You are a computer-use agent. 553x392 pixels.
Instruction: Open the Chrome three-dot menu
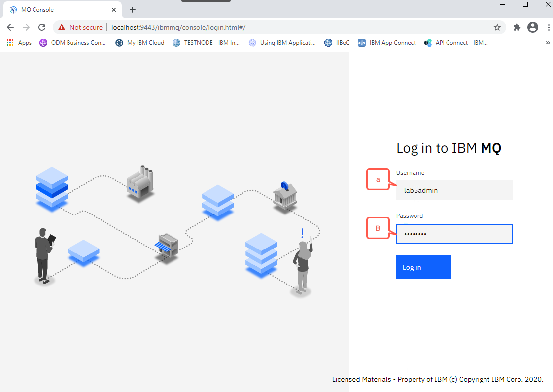(x=549, y=27)
